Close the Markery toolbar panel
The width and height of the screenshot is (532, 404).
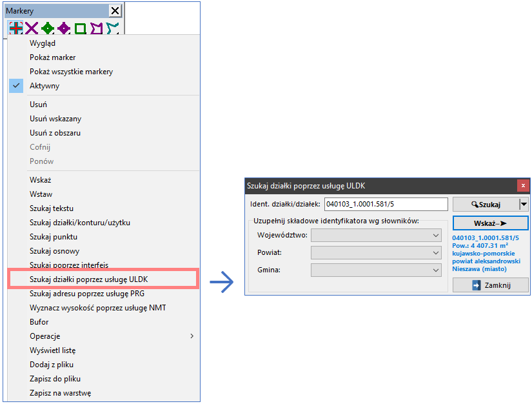click(x=115, y=11)
